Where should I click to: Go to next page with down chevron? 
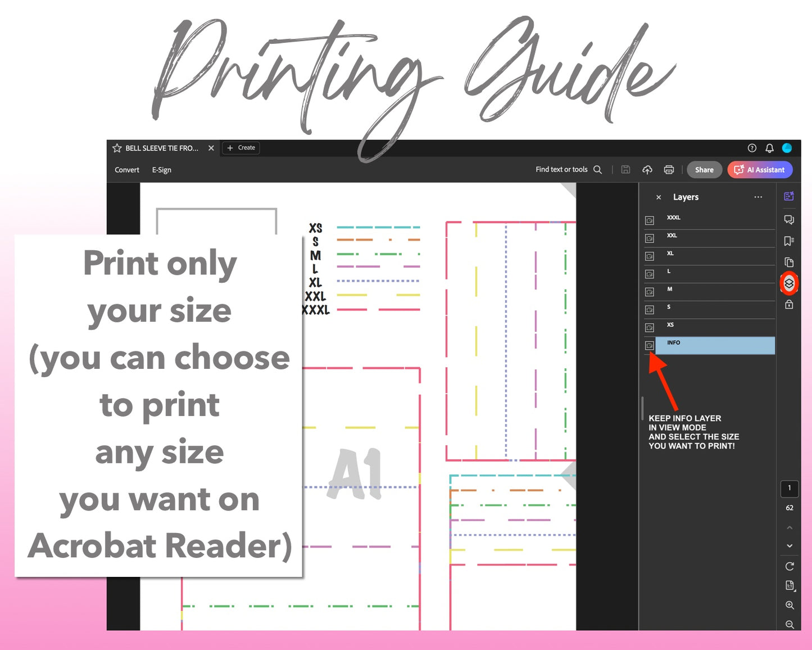tap(790, 546)
